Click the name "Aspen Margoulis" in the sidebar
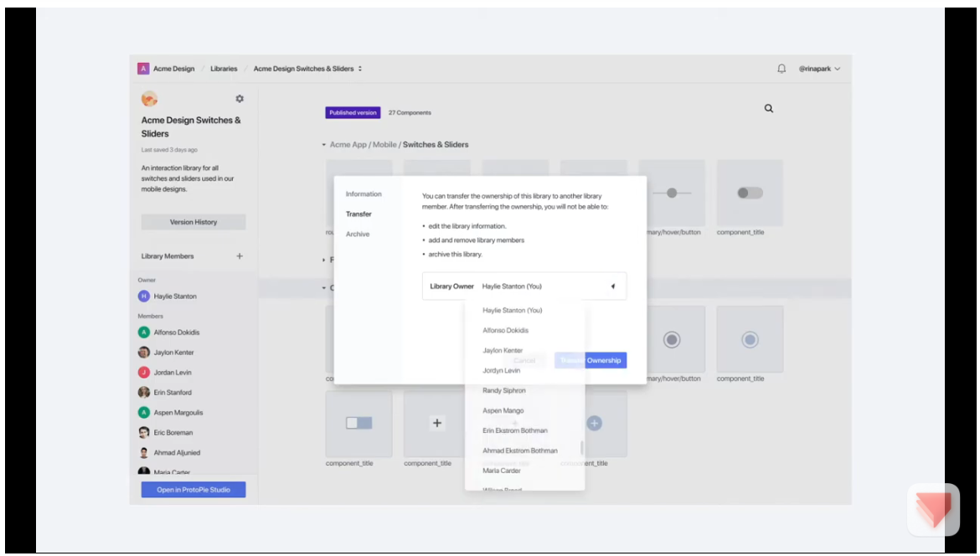 178,412
